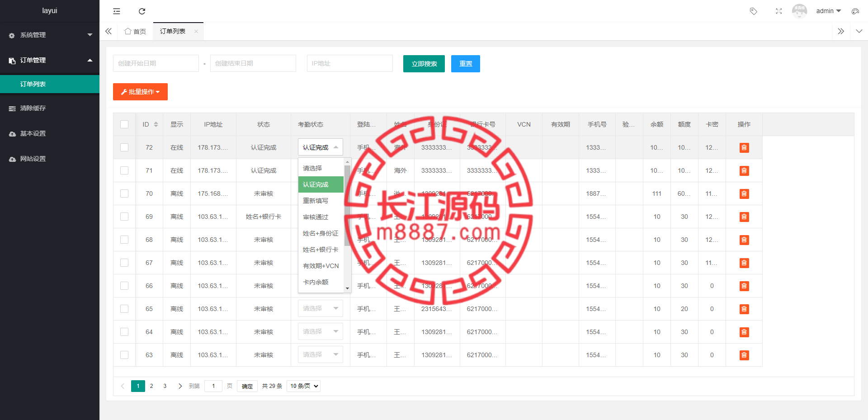The height and width of the screenshot is (420, 868).
Task: Change the 10 条/页 page size select
Action: (x=303, y=386)
